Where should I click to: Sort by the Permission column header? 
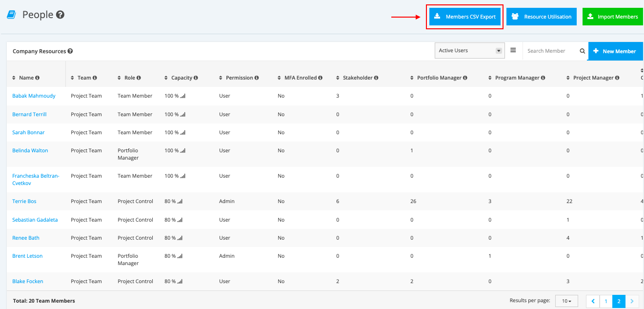pyautogui.click(x=239, y=78)
